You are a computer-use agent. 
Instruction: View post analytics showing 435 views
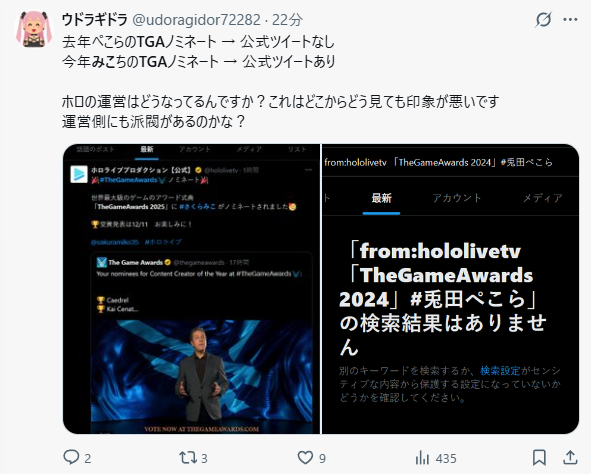click(436, 458)
